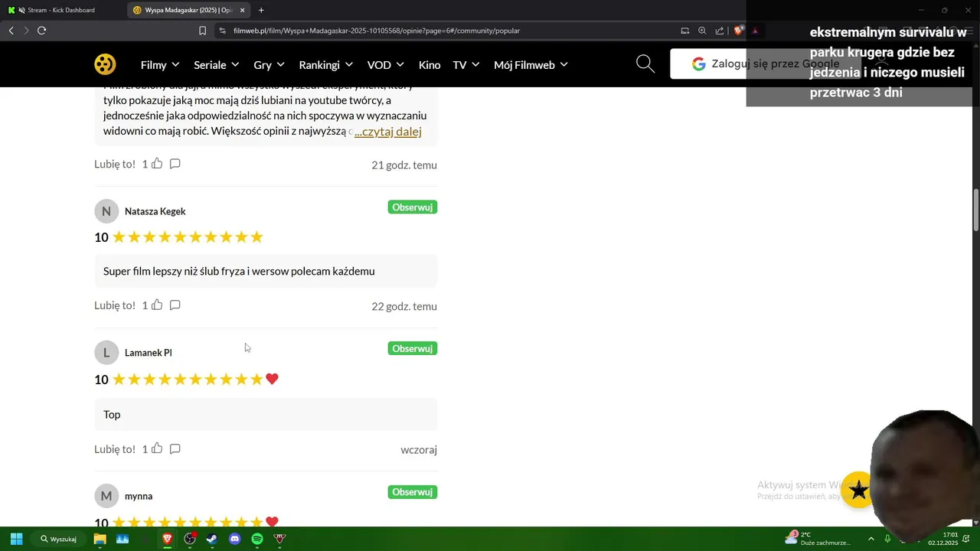Switch to Stream - Kick Dashboard tab
Screen dimensions: 980x551
(x=61, y=10)
